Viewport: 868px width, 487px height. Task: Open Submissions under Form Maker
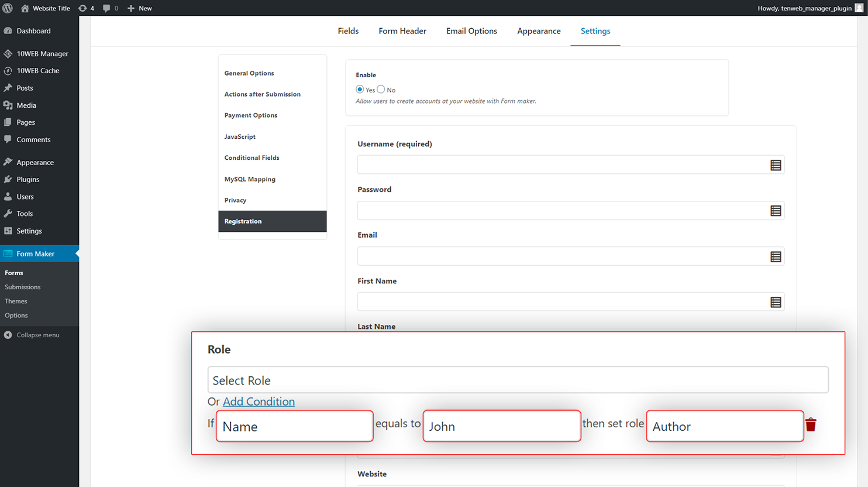coord(23,287)
